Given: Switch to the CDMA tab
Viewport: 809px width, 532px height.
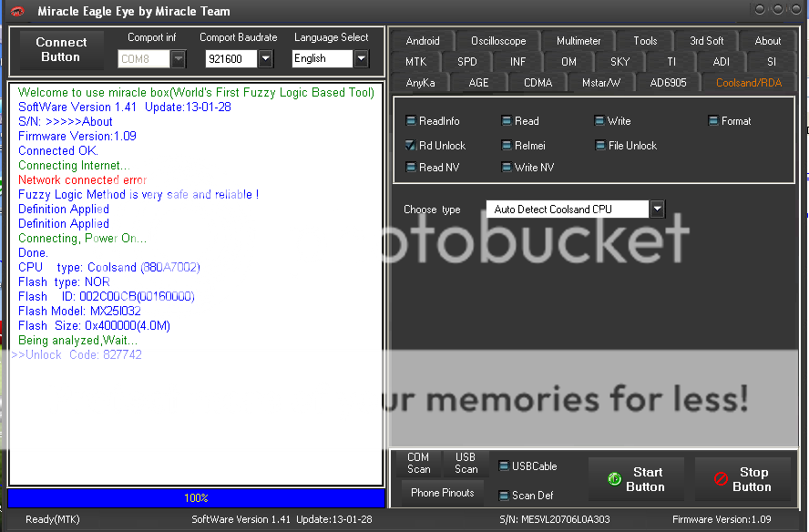Looking at the screenshot, I should (x=538, y=83).
